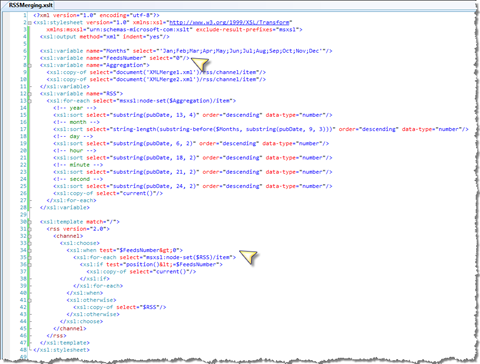Click the closing xsl:stylesheet tag
The image size is (480, 364).
61,350
